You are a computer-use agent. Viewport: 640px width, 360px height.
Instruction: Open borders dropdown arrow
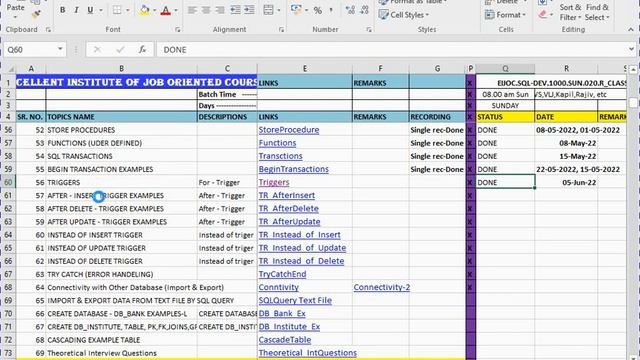coord(128,10)
